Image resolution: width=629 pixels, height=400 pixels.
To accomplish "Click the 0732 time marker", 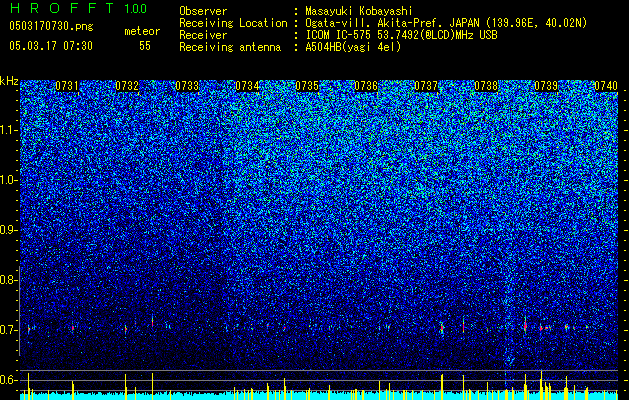I will pos(127,86).
